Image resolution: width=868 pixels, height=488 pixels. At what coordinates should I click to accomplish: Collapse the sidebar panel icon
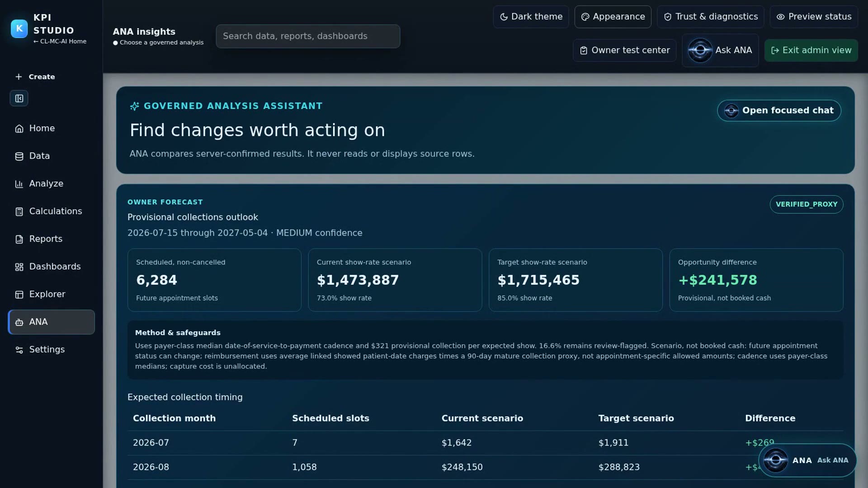click(x=19, y=99)
